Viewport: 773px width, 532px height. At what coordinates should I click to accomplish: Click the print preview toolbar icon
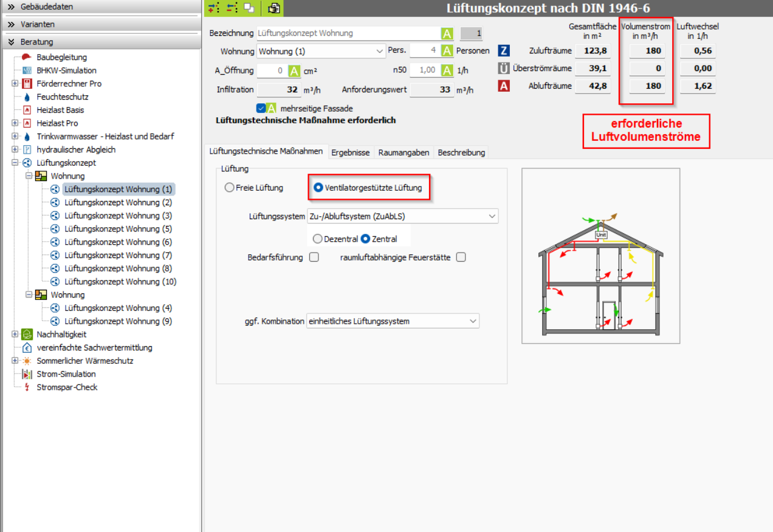[273, 8]
